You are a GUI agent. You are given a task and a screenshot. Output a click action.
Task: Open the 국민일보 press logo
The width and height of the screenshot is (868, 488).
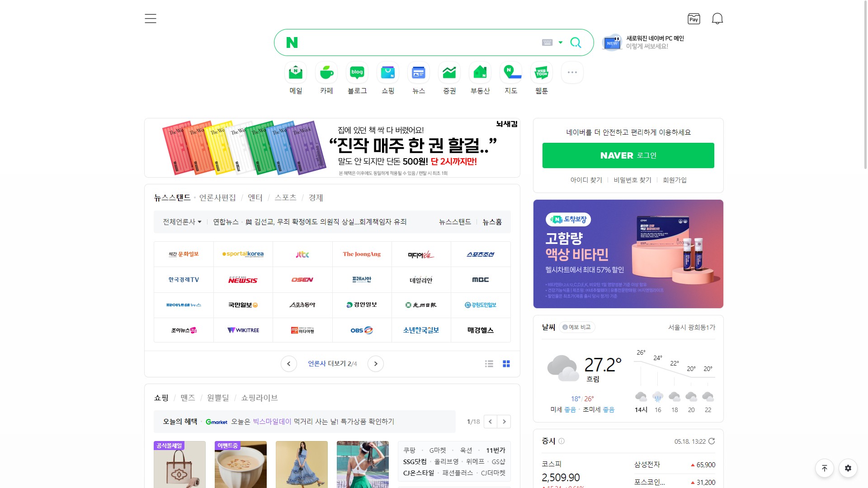point(243,305)
